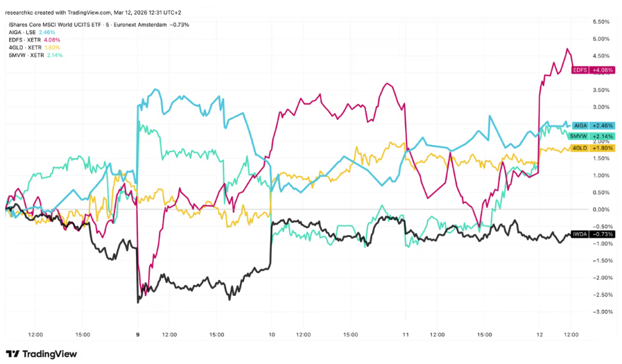The image size is (622, 364).
Task: Select the 4GLD · XETR legend entry
Action: [x=31, y=48]
